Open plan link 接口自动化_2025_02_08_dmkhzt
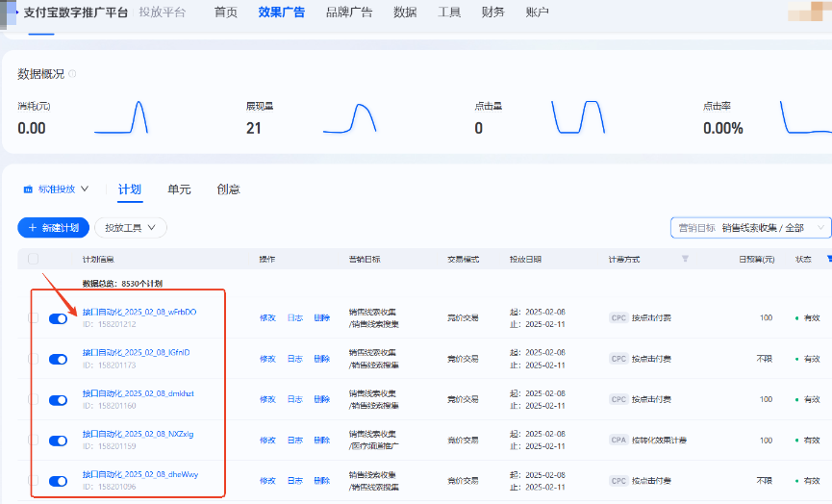This screenshot has height=504, width=832. pyautogui.click(x=138, y=393)
